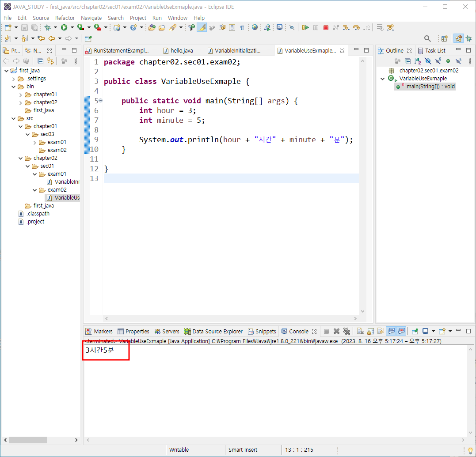The width and height of the screenshot is (476, 457).
Task: Click the green Run button in toolbar
Action: point(64,27)
